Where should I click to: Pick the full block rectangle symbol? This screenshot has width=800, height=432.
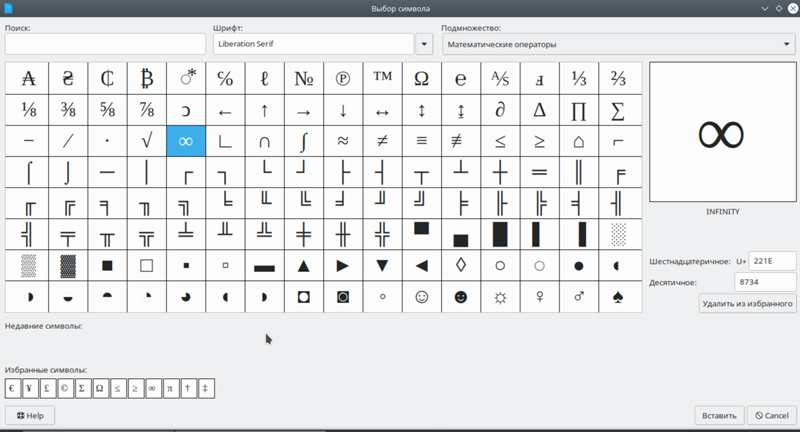pyautogui.click(x=500, y=235)
